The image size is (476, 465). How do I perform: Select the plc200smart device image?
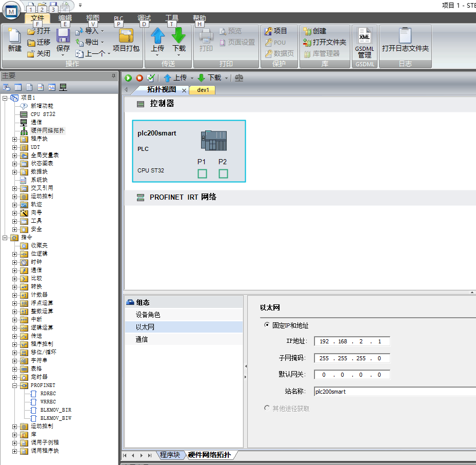(x=214, y=140)
